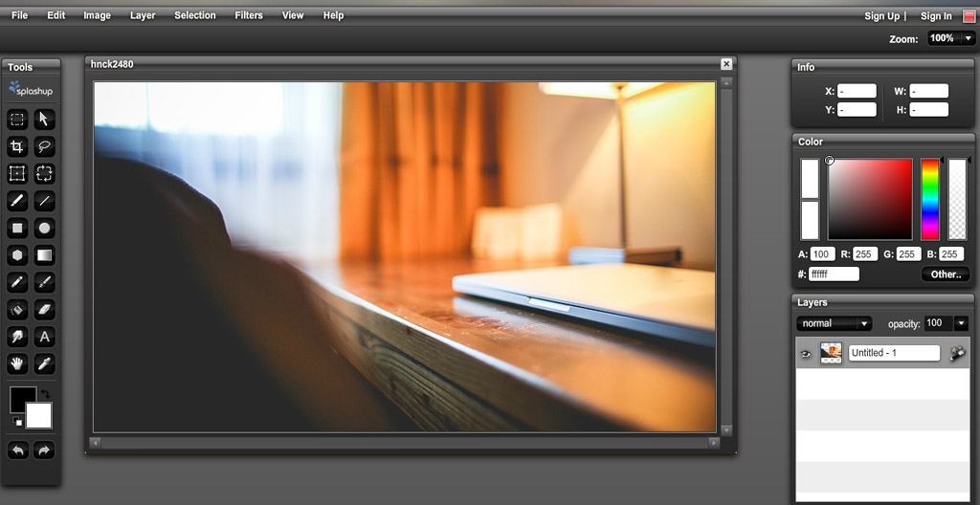Click the hex color input field
This screenshot has width=980, height=505.
(834, 274)
